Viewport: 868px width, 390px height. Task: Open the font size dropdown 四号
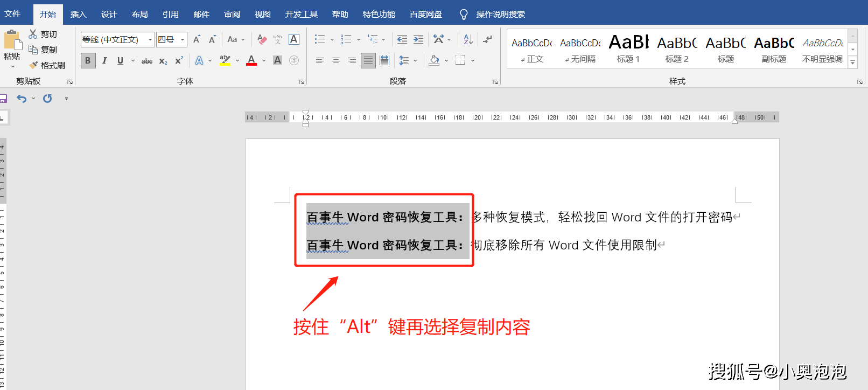tap(183, 39)
